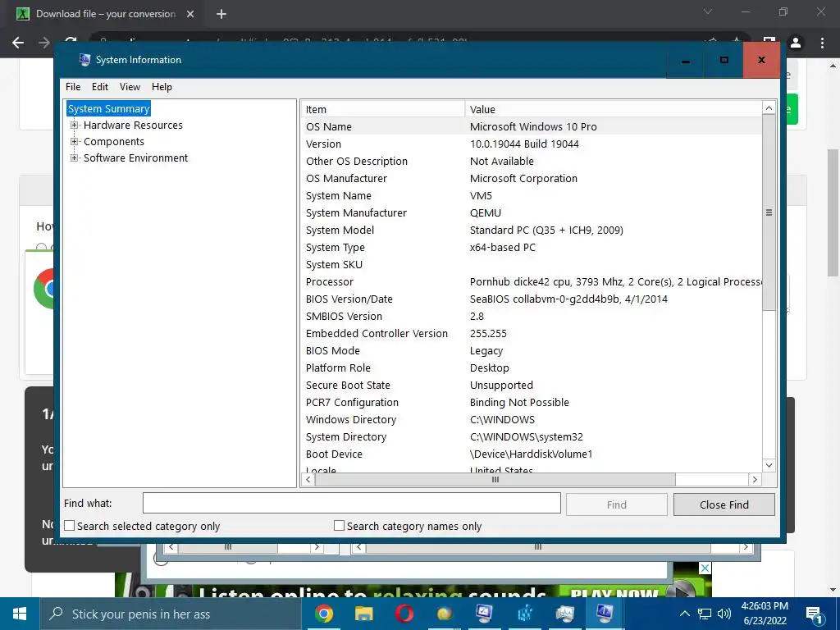Select the 'System Manufacturer' row
This screenshot has height=630, width=840.
coord(531,212)
